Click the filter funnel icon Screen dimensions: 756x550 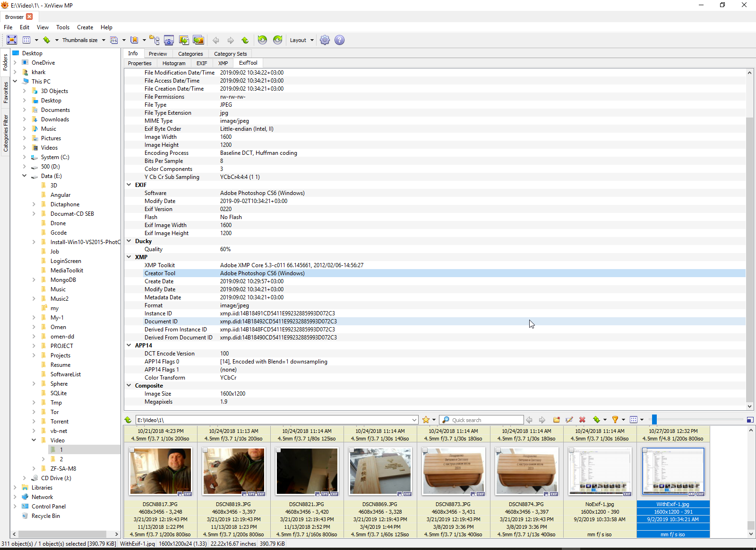pos(615,420)
